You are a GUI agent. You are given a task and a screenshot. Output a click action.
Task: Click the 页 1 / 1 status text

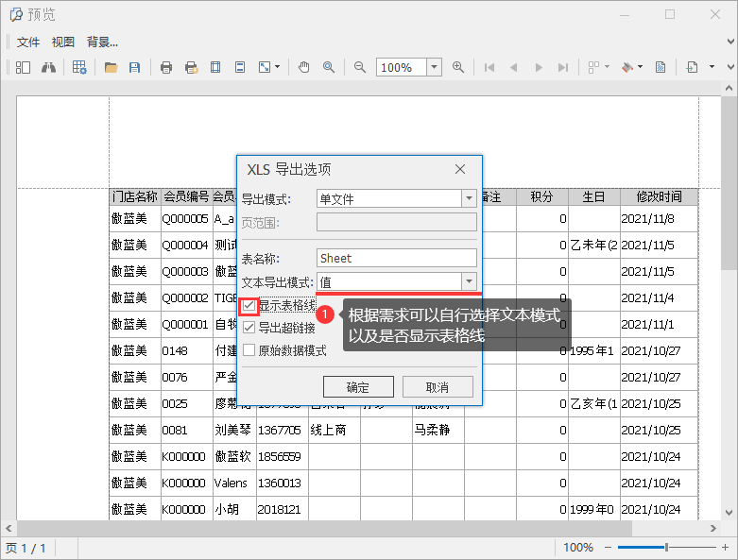pyautogui.click(x=26, y=548)
